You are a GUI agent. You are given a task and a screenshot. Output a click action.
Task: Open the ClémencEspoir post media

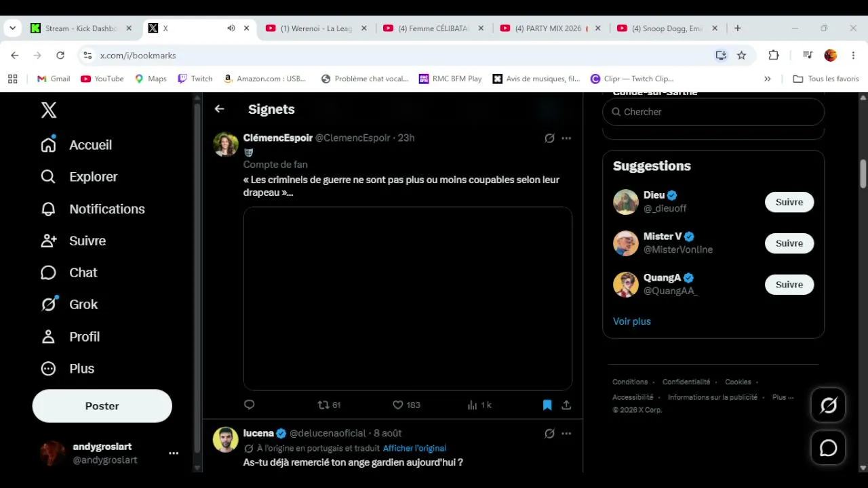coord(408,298)
